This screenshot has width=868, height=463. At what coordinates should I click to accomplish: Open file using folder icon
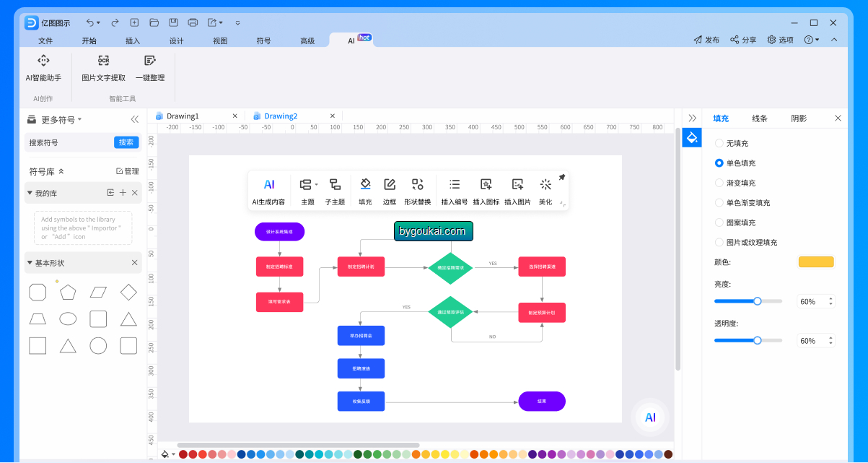[x=154, y=22]
